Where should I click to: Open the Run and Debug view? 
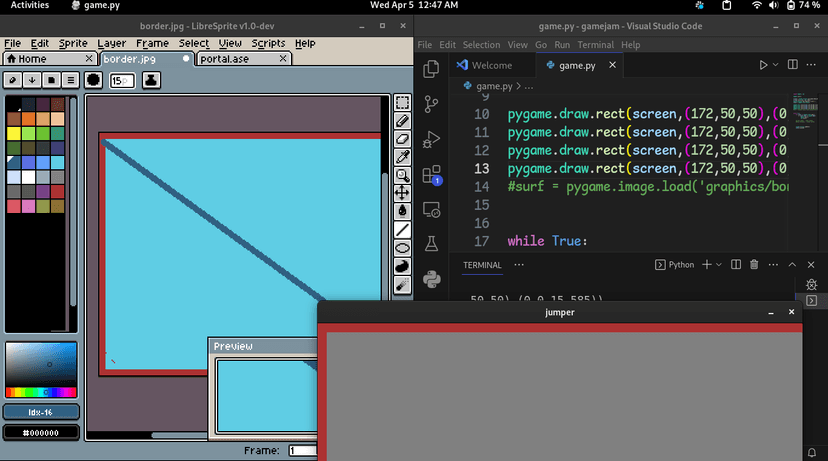tap(432, 139)
